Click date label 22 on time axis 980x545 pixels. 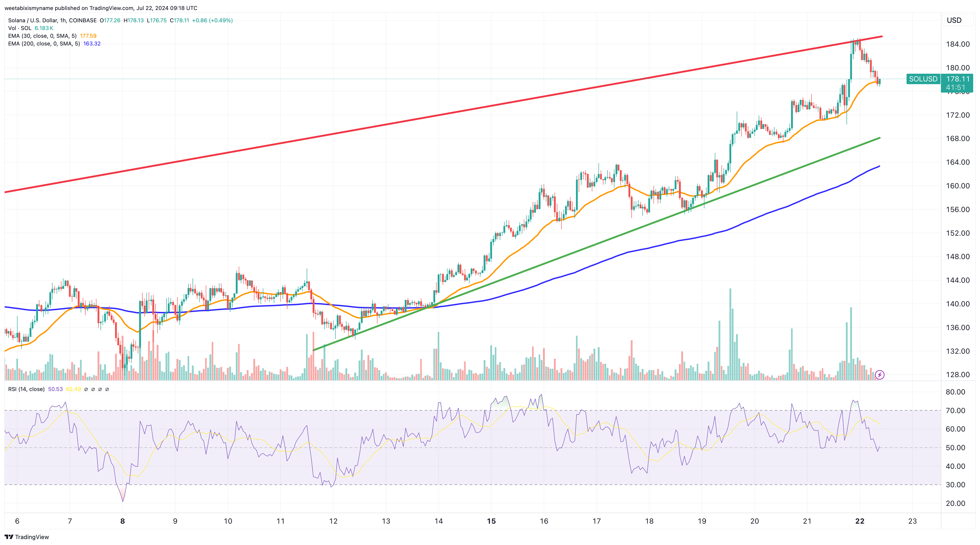[x=859, y=521]
